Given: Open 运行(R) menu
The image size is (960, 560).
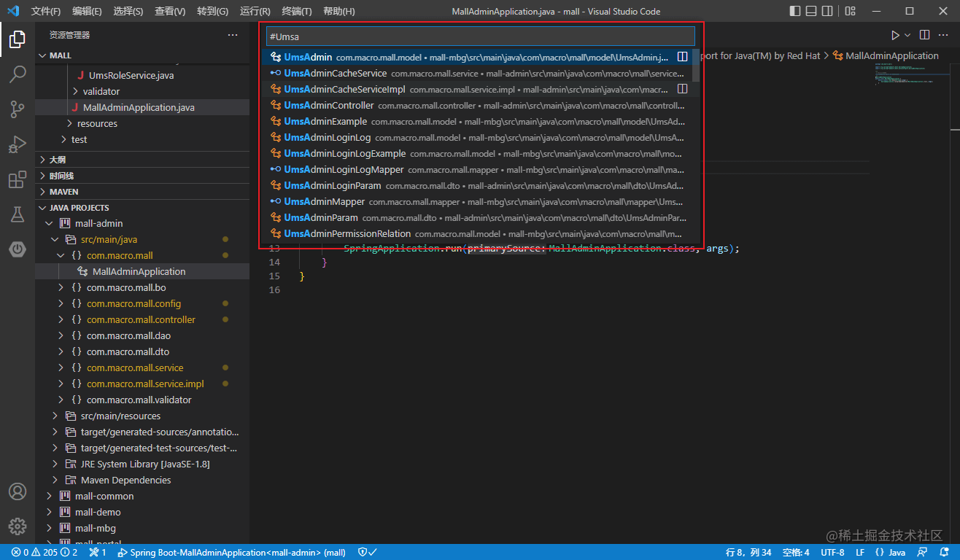Looking at the screenshot, I should 255,11.
